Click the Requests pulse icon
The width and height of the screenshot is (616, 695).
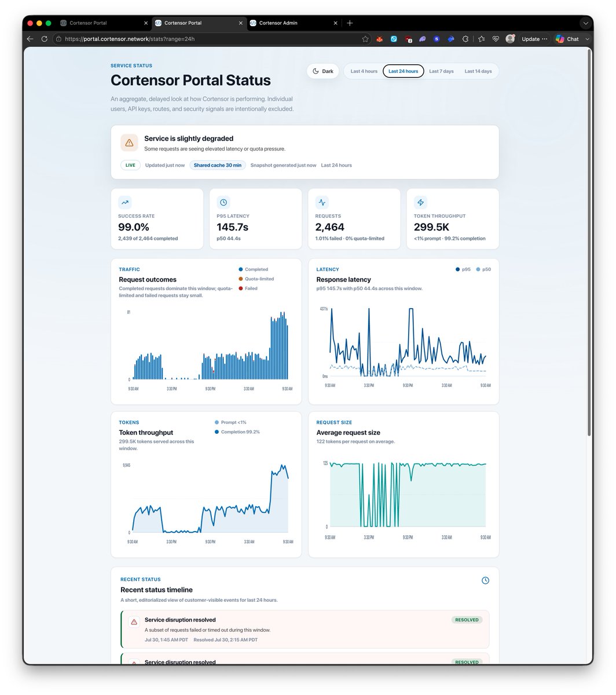(322, 202)
